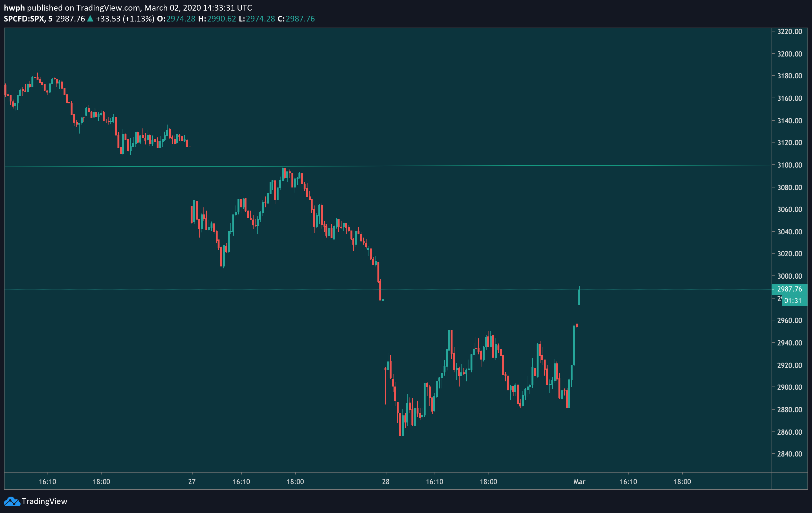Click the 3200.00 price axis label
The height and width of the screenshot is (513, 812).
(x=790, y=54)
